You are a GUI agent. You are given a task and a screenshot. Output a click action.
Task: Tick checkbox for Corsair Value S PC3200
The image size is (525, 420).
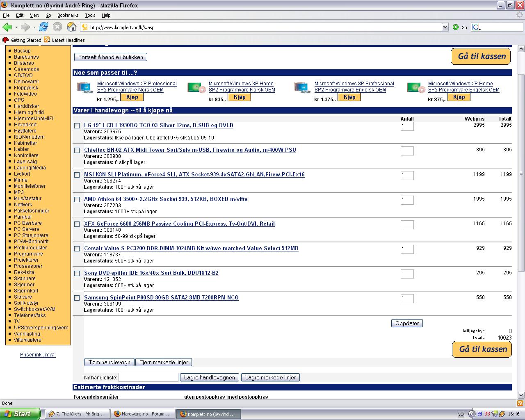coord(77,249)
